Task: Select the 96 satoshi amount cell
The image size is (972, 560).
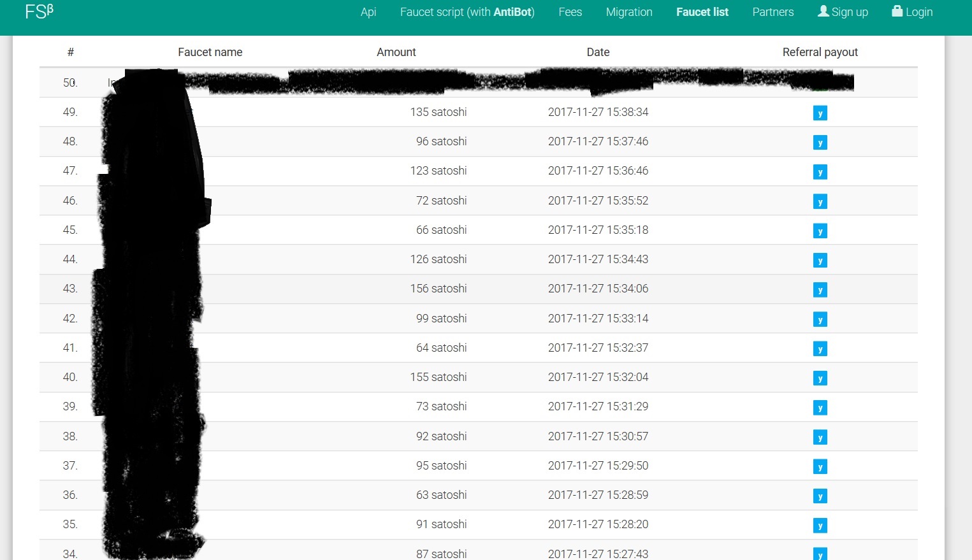Action: [x=442, y=141]
